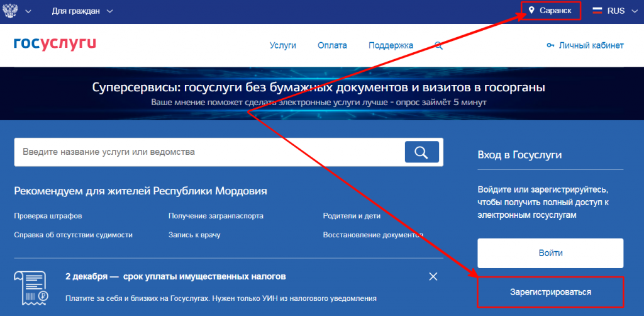Click the 'Платите за себя и близких' notice text
Screen dimensions: 644x316
(221, 298)
